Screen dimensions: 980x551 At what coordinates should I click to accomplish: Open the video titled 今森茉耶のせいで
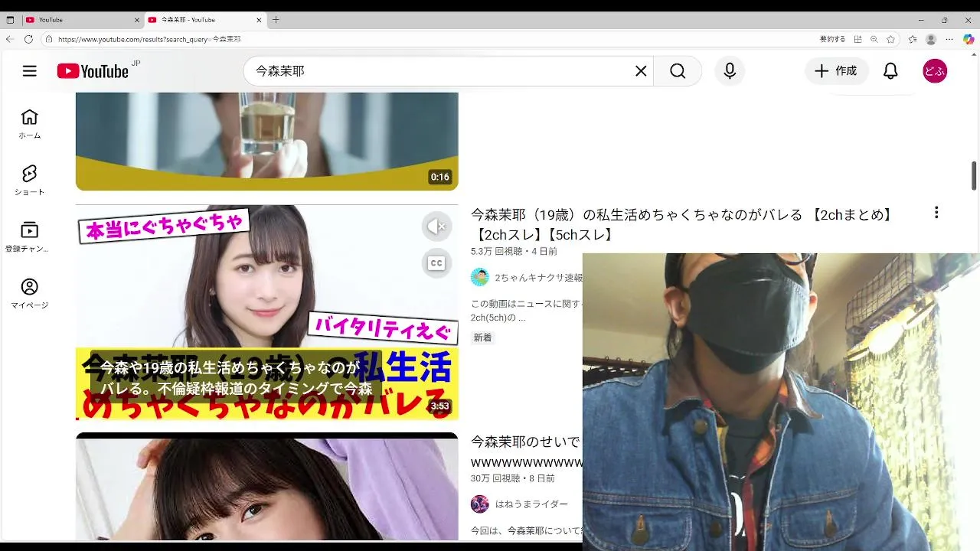point(526,452)
